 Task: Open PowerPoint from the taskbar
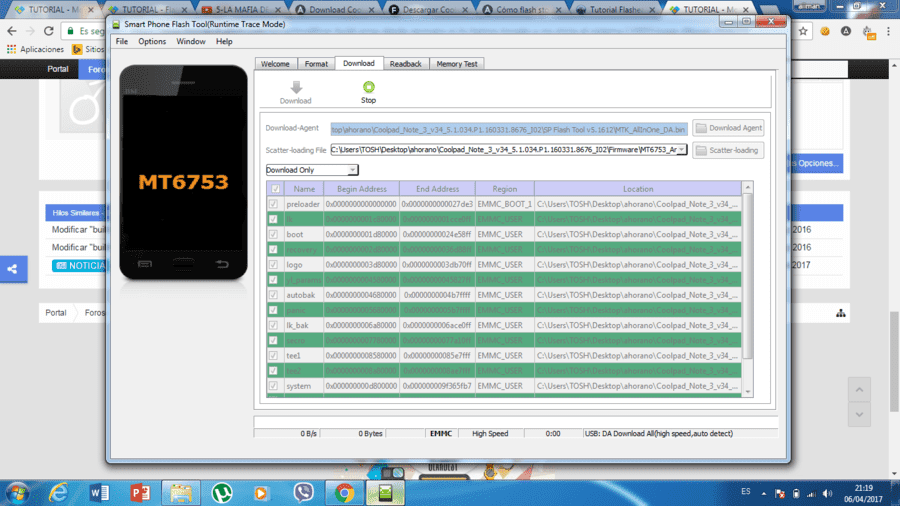[x=140, y=493]
